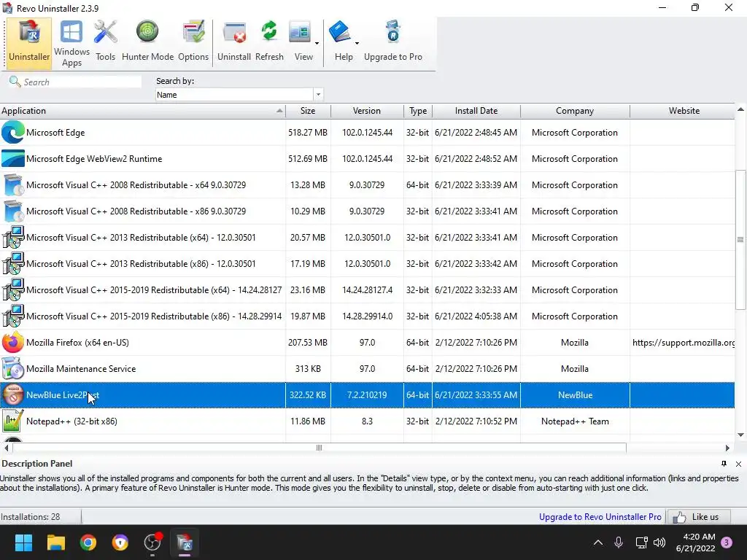Screen dimensions: 747x560
Task: Click Mozilla Maintenance Service size 313 KB
Action: click(308, 368)
